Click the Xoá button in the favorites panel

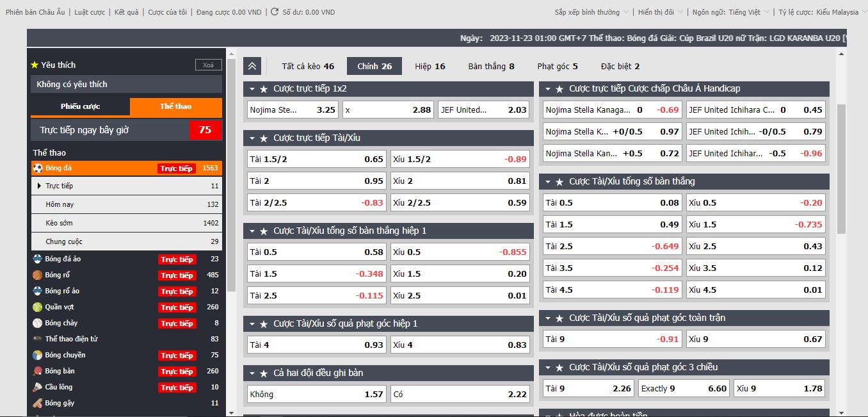pos(208,65)
